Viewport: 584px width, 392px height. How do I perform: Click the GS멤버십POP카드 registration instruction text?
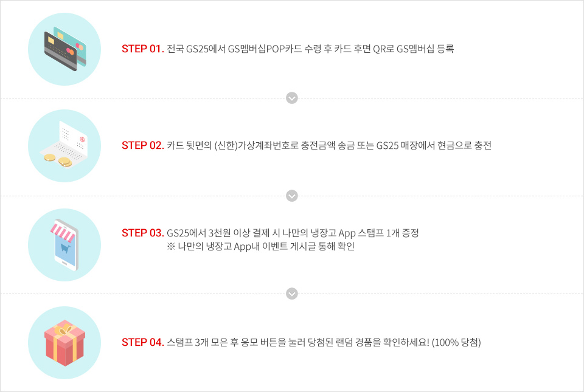coord(310,49)
